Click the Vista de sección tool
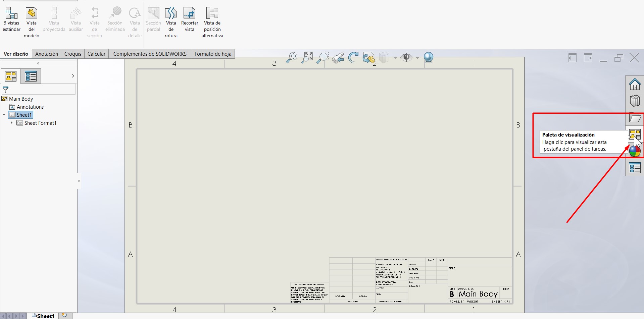The width and height of the screenshot is (644, 319). tap(95, 22)
